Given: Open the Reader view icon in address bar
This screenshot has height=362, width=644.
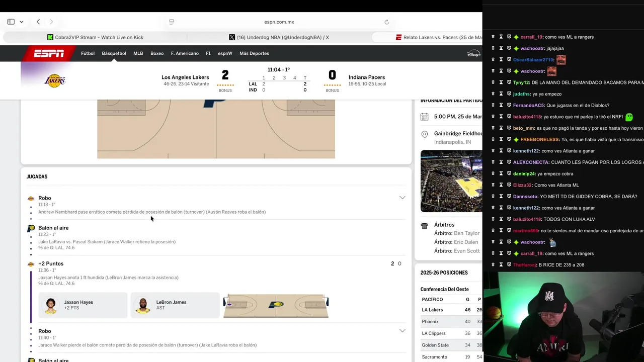Looking at the screenshot, I should [x=172, y=22].
